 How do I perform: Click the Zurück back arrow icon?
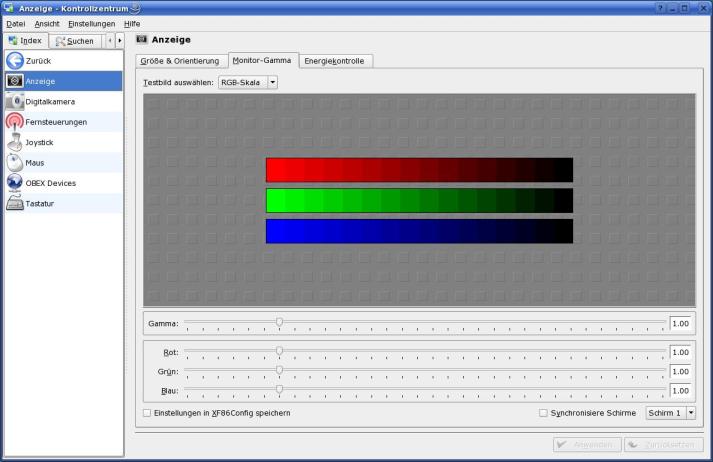tap(15, 61)
